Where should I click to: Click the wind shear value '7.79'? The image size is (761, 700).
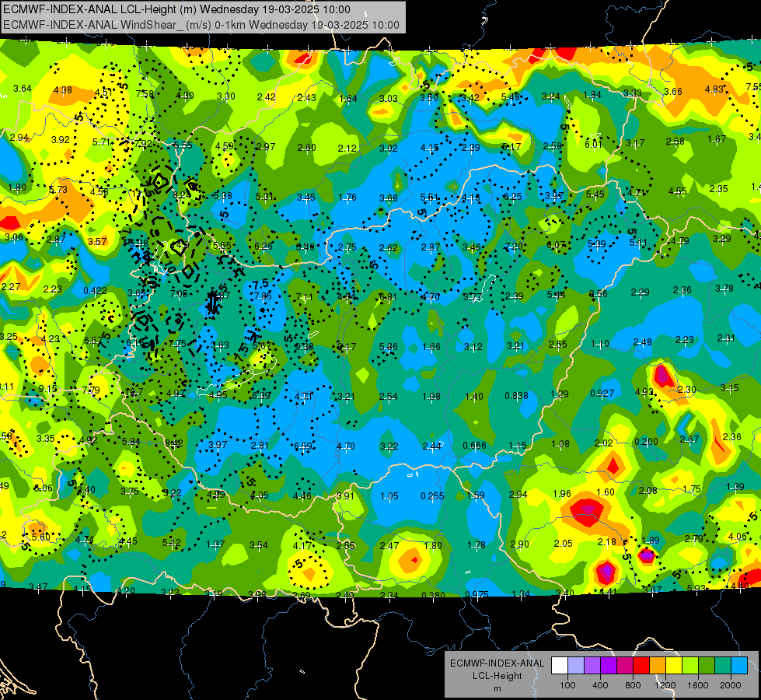tap(91, 390)
